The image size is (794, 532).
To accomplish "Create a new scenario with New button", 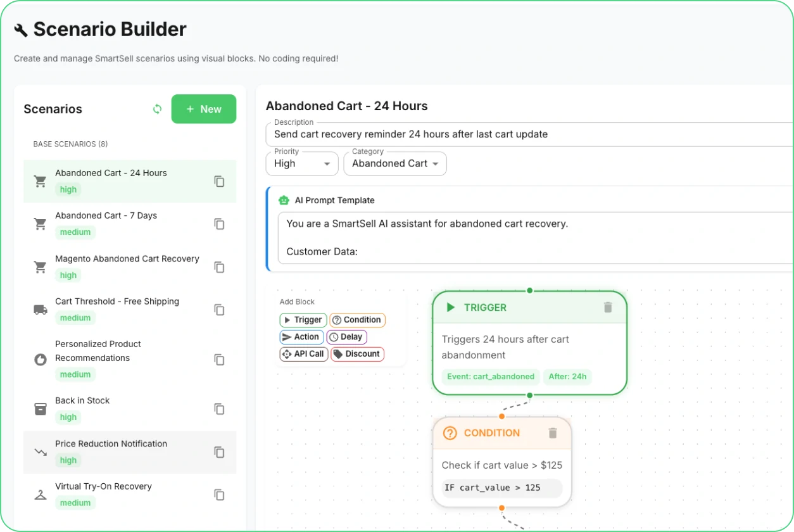I will (204, 109).
